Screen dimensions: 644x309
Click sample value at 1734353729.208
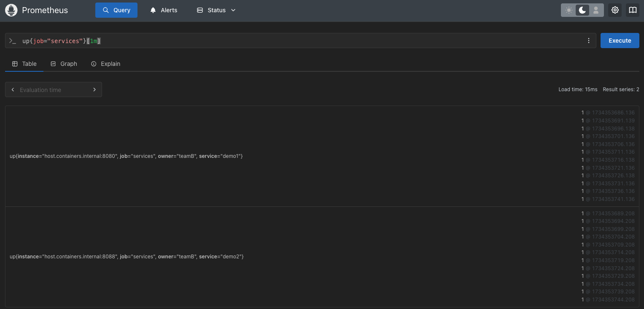coord(608,276)
